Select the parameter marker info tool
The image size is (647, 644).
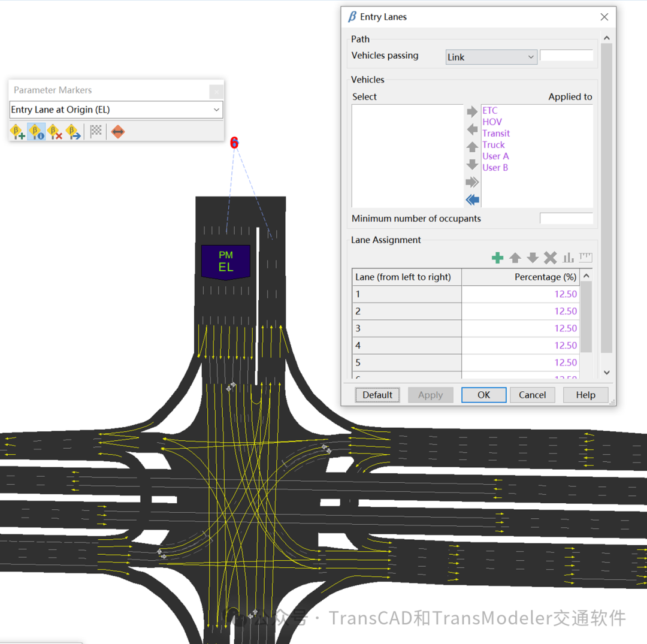pos(37,132)
